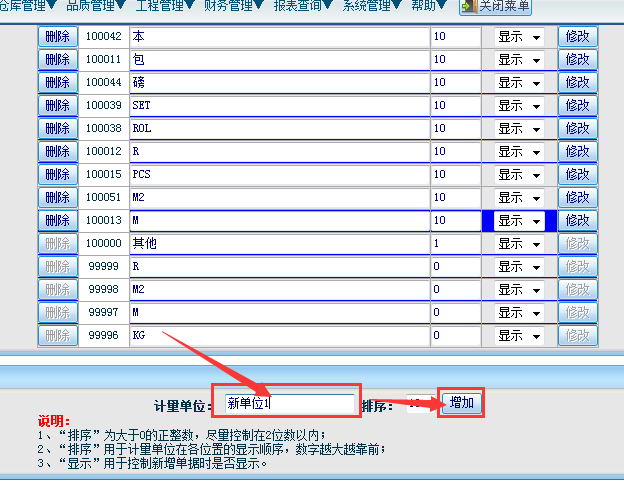Delete the 磅 unit row 100044
This screenshot has height=491, width=624.
pos(58,83)
